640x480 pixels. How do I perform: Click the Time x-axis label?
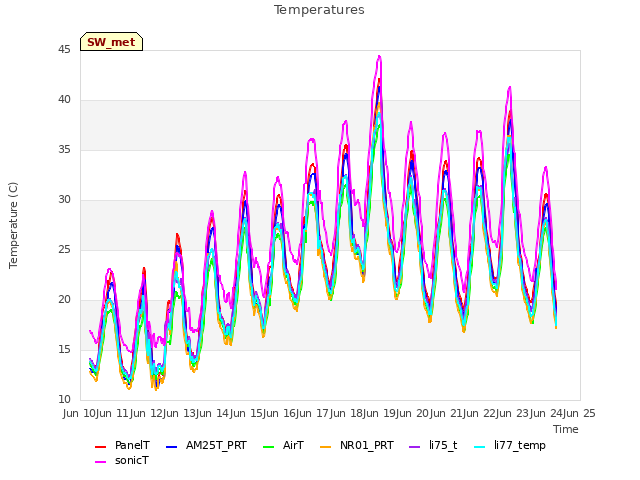(x=566, y=429)
